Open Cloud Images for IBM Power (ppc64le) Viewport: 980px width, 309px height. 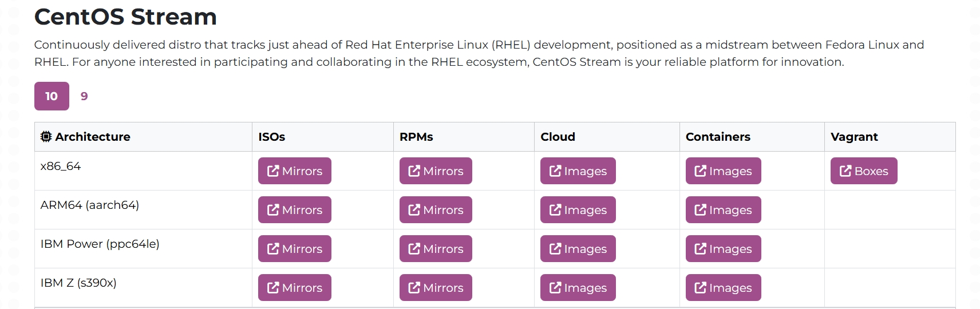pos(578,249)
